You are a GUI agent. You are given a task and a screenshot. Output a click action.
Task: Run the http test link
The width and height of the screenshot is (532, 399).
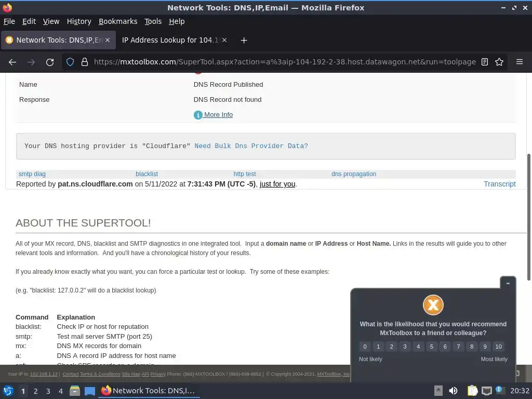245,174
